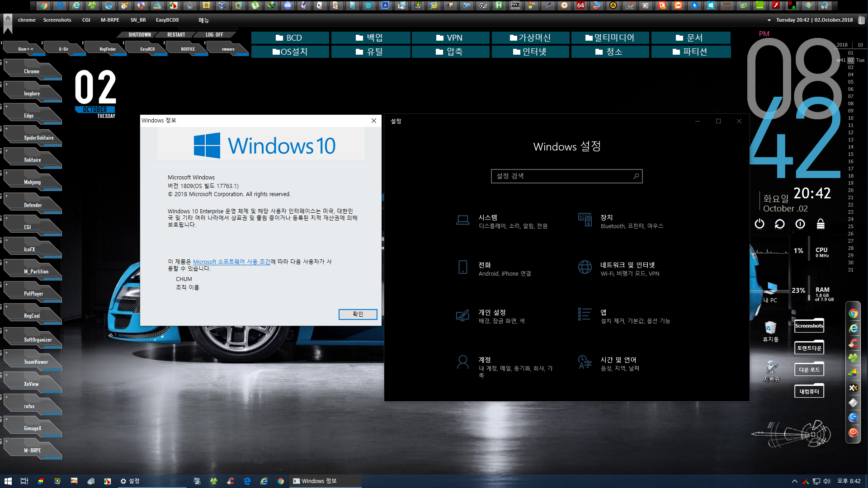
Task: Open the 가상머신 folder button
Action: tap(530, 38)
